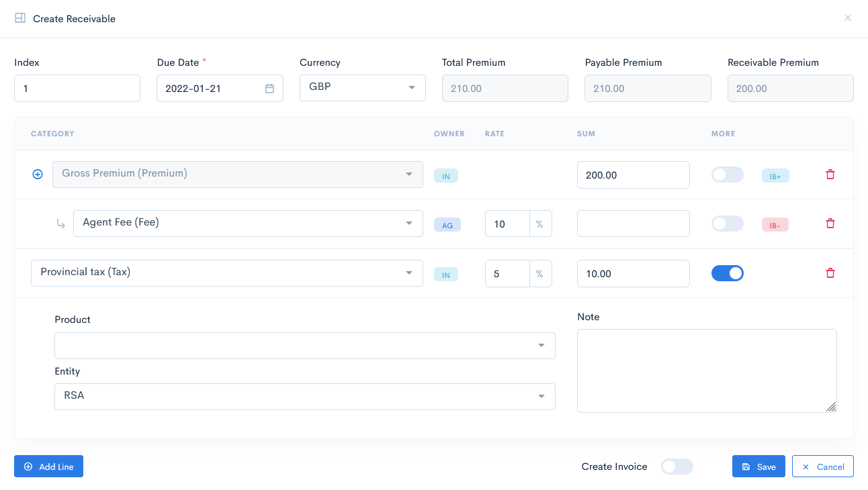Click the Add Line button
Image resolution: width=868 pixels, height=490 pixels.
[x=48, y=466]
